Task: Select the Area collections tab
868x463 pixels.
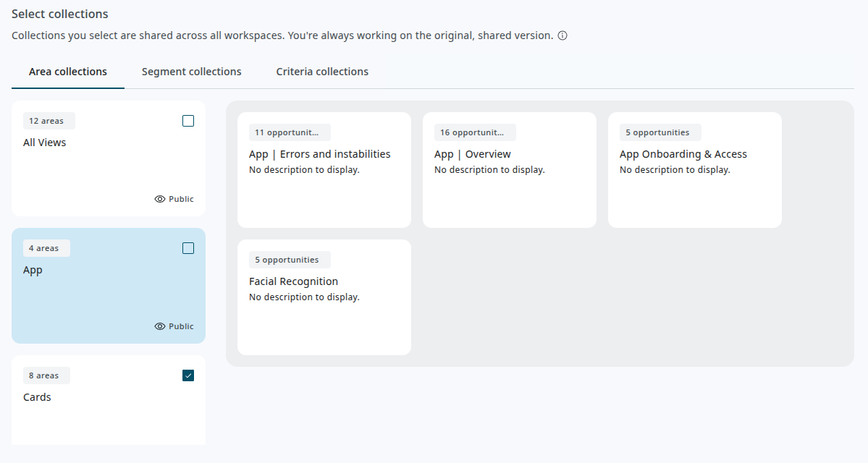Action: click(x=68, y=72)
